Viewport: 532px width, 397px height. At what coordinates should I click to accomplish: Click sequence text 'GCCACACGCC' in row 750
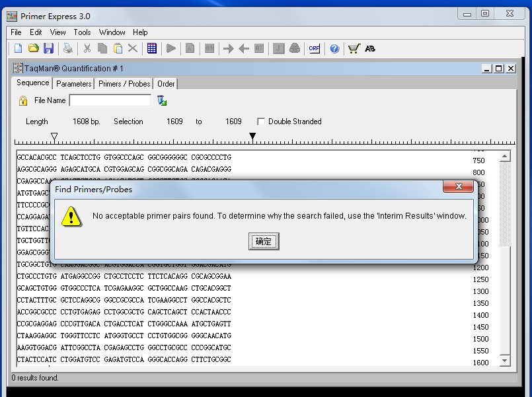[36, 157]
